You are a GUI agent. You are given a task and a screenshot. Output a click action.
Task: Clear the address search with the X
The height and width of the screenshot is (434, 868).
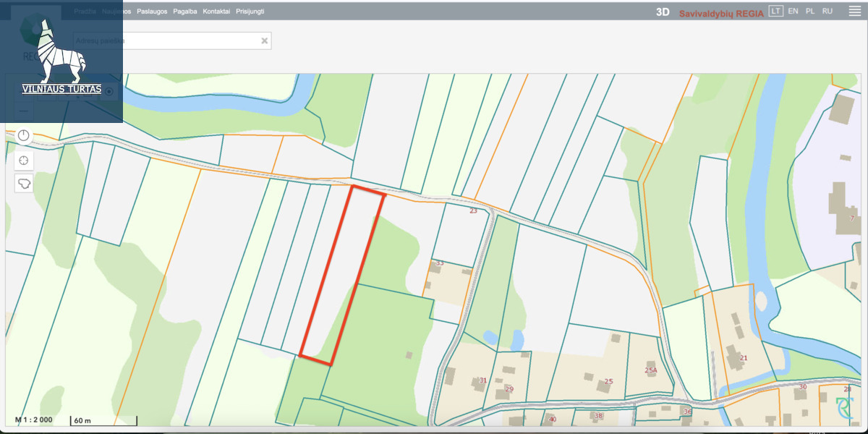[x=265, y=41]
